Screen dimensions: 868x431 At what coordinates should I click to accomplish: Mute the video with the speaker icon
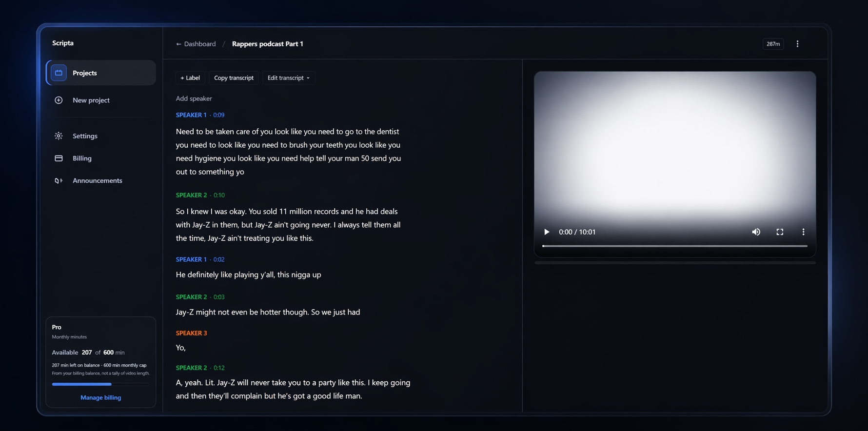(756, 232)
